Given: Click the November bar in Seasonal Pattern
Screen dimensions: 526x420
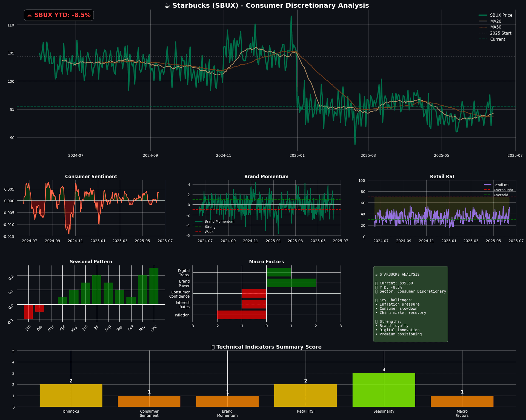Looking at the screenshot, I should [x=142, y=290].
